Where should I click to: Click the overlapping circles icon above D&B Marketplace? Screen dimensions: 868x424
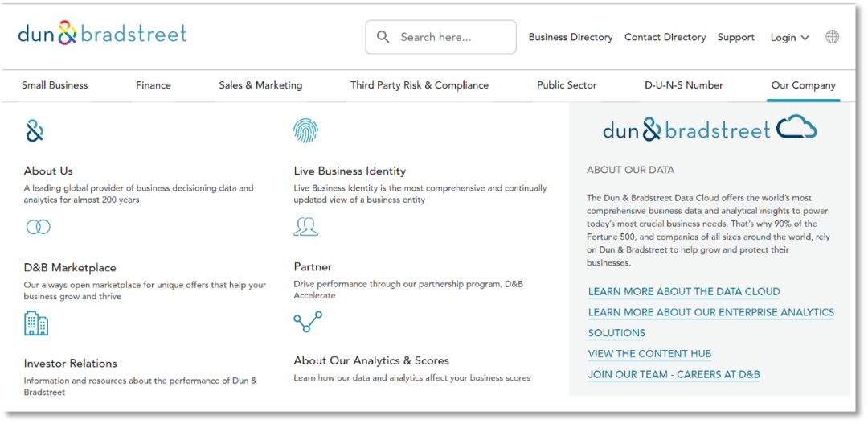point(38,227)
